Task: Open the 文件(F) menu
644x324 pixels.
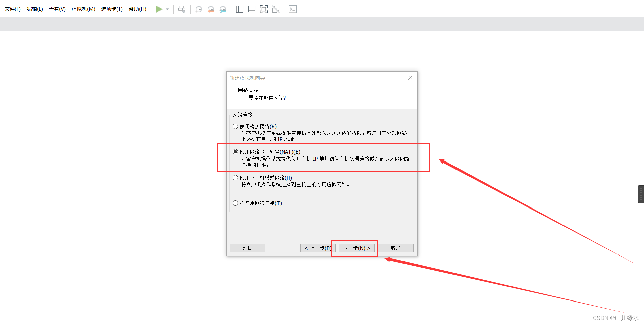Action: 12,9
